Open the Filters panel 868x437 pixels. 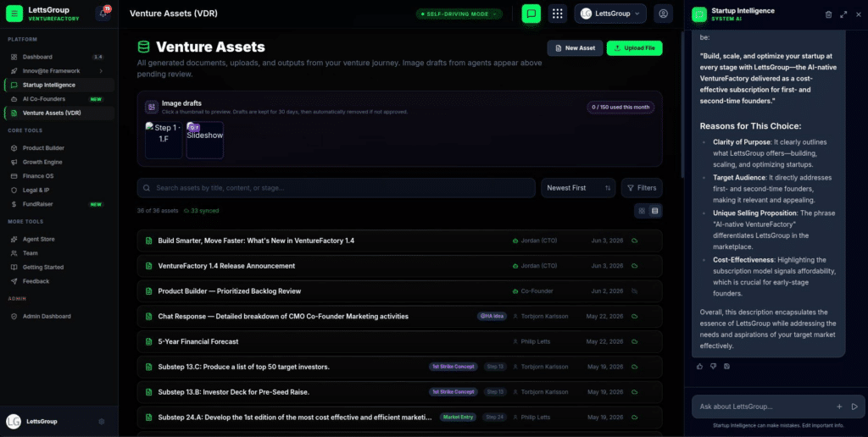642,188
